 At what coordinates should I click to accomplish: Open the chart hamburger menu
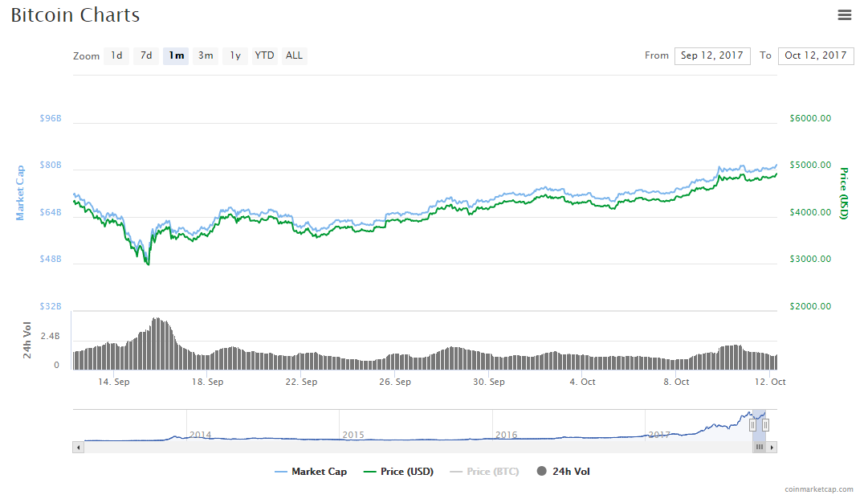coord(844,15)
